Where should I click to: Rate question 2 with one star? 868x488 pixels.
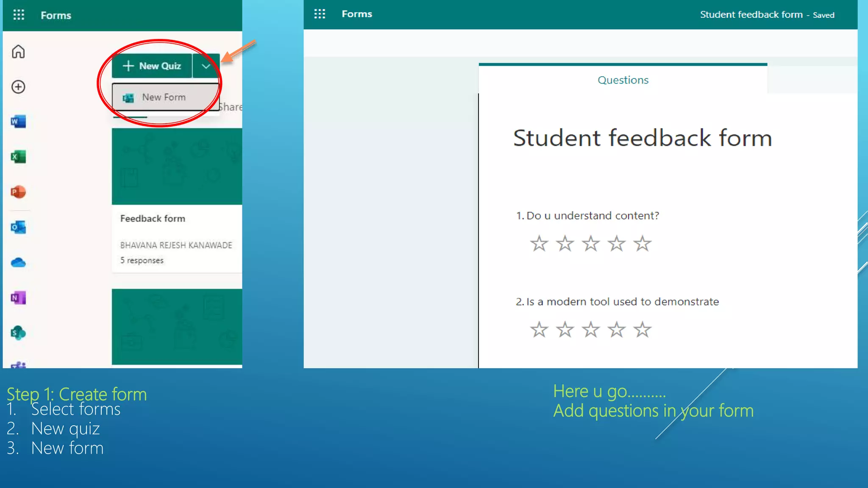tap(539, 330)
